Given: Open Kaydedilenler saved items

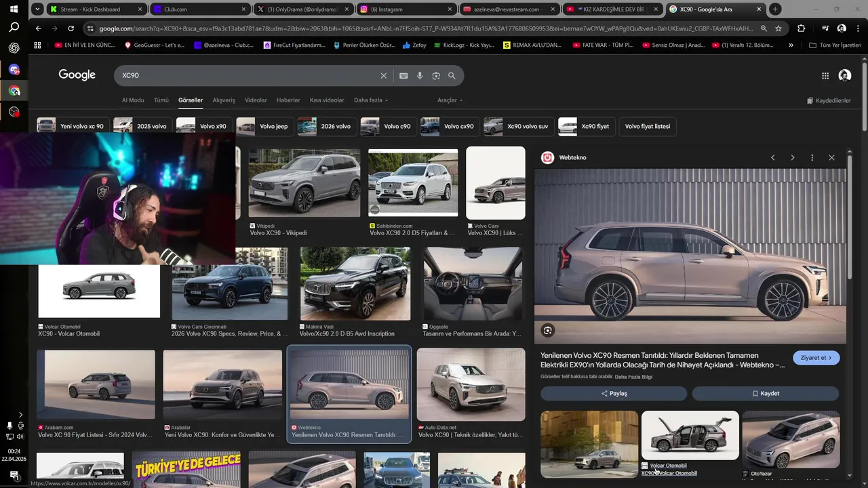Looking at the screenshot, I should click(x=829, y=100).
